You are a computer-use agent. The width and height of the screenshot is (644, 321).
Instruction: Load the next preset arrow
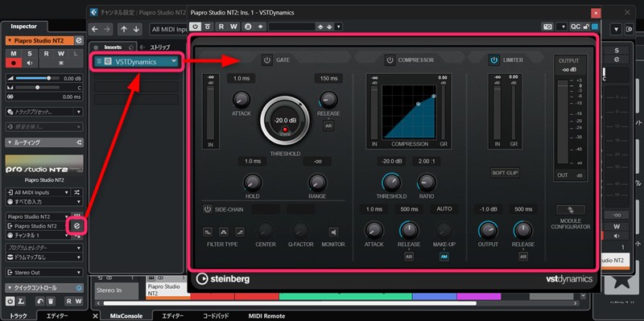pos(329,27)
